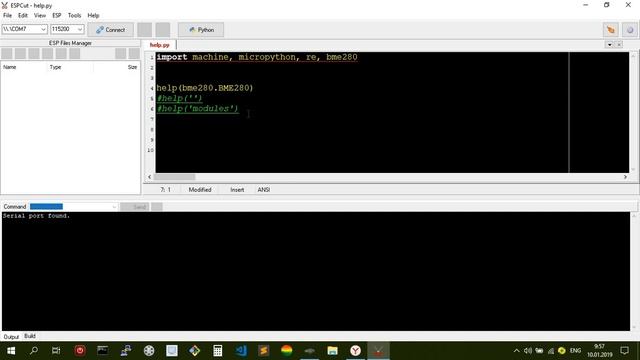The width and height of the screenshot is (640, 360).
Task: Open the film reel app on taskbar
Action: tap(149, 351)
